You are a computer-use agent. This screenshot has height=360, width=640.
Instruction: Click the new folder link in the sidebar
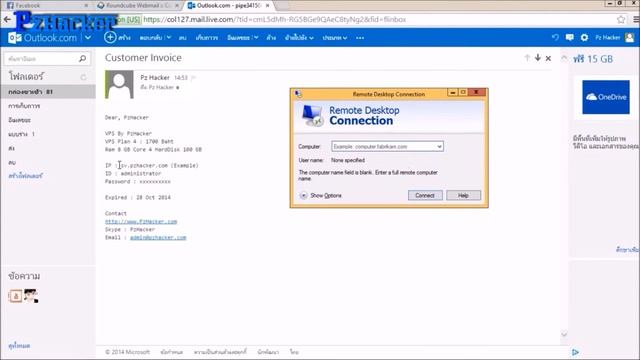pyautogui.click(x=25, y=176)
